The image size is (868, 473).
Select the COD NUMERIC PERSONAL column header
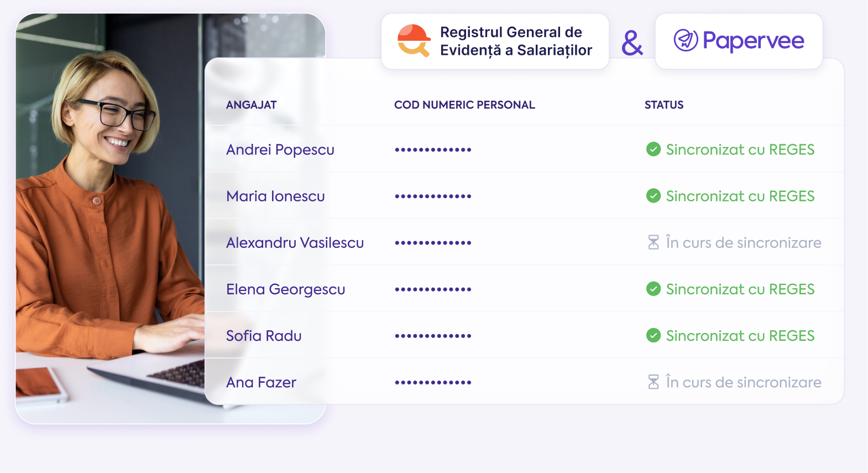coord(464,105)
